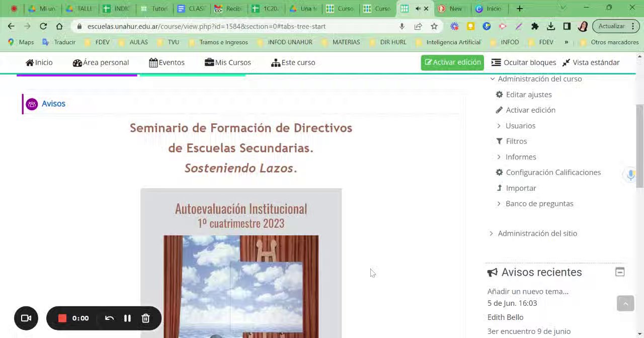Click the blue floating microphone icon
Image resolution: width=644 pixels, height=338 pixels.
point(631,175)
